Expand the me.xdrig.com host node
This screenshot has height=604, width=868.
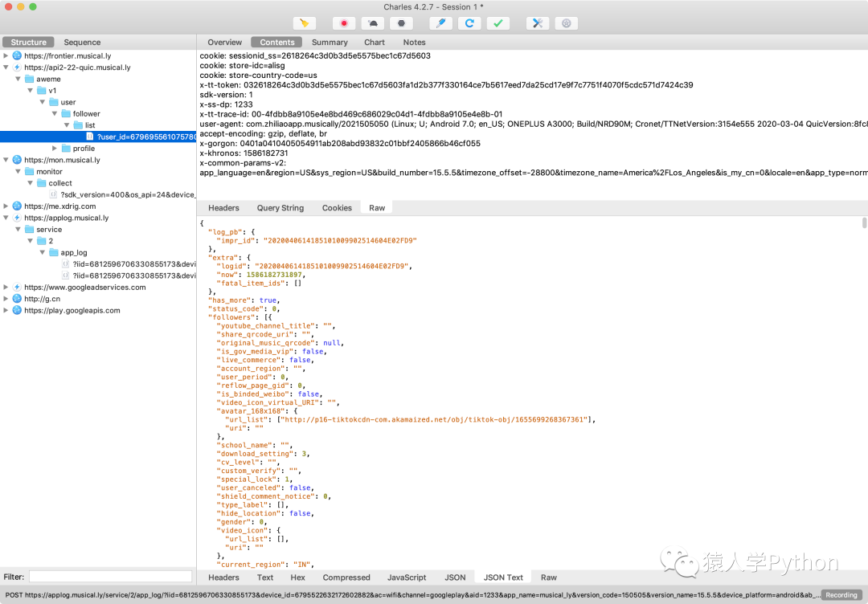[x=6, y=206]
